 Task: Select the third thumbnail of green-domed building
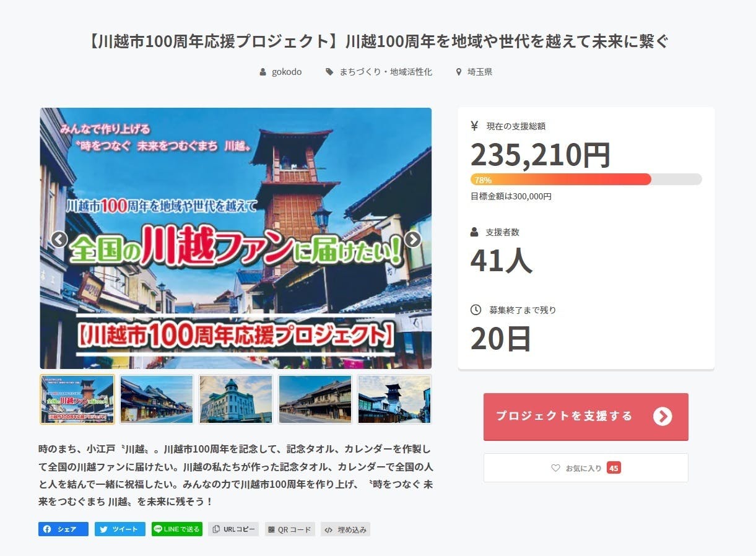(x=236, y=399)
